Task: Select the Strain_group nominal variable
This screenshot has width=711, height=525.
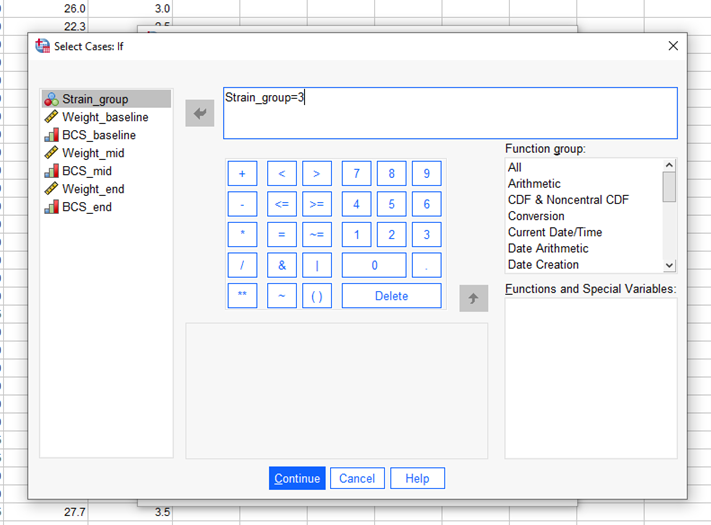Action: (94, 99)
